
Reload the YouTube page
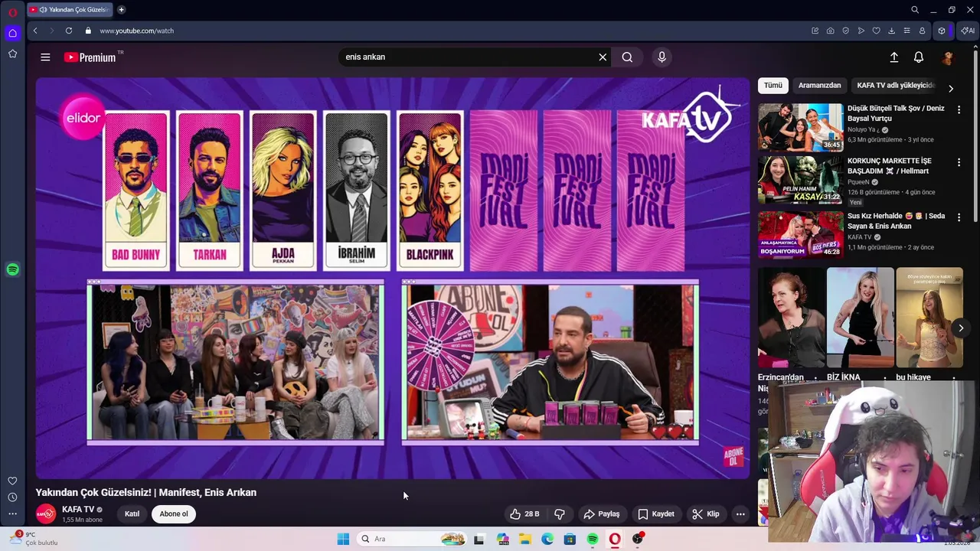(69, 31)
